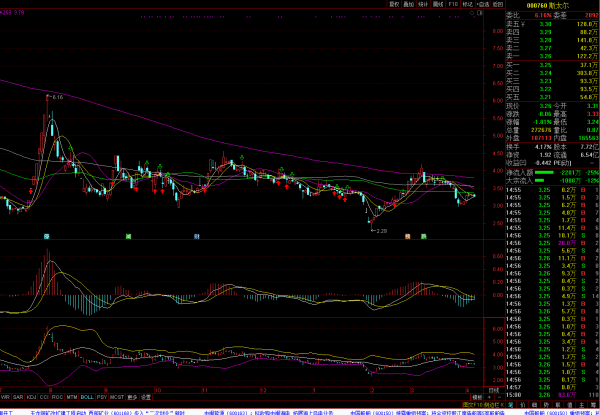The image size is (600, 415).
Task: Click the 标记 mark stock button
Action: 466,4
